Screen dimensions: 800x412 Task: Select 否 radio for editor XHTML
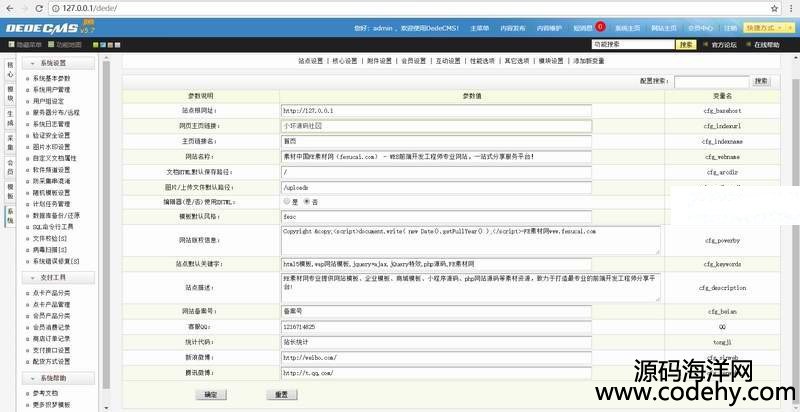coord(307,201)
